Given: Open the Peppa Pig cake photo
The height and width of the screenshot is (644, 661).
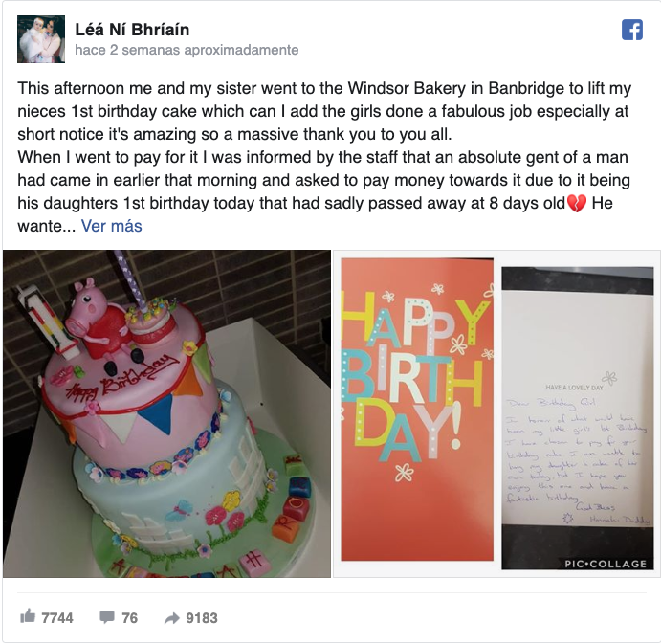Looking at the screenshot, I should point(167,413).
